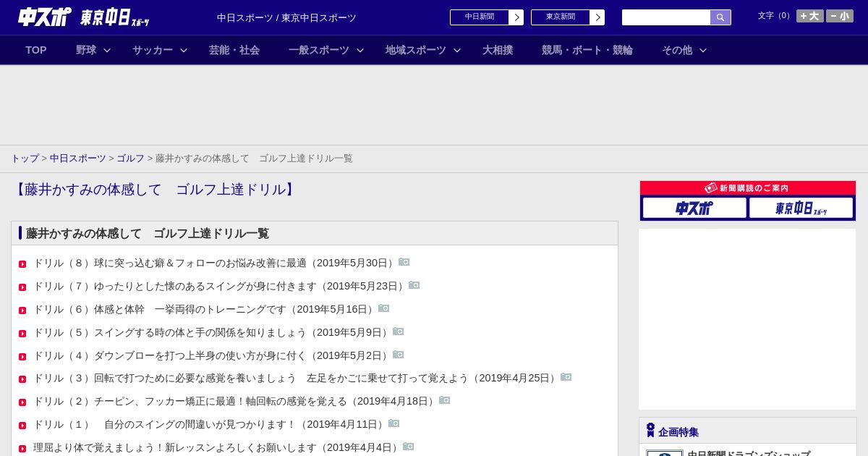This screenshot has width=868, height=456.
Task: Click camera icon next to ドリル(5)
Action: [399, 332]
